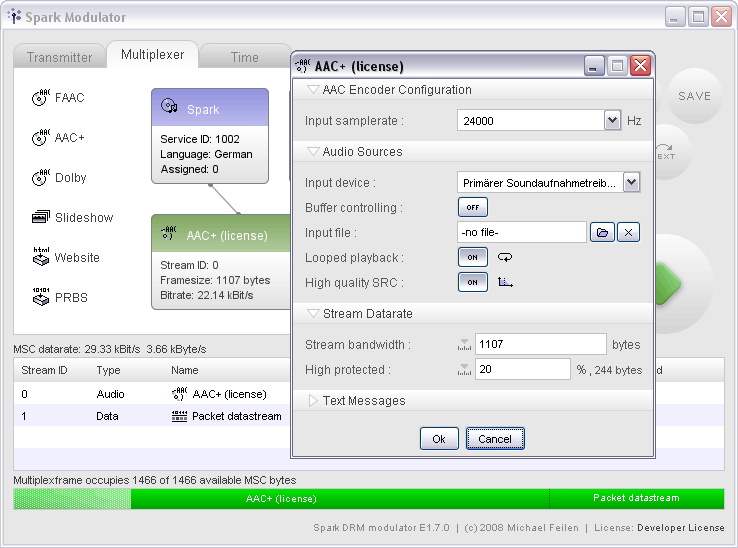Collapse the Audio Sources section
This screenshot has width=738, height=548.
click(x=313, y=152)
